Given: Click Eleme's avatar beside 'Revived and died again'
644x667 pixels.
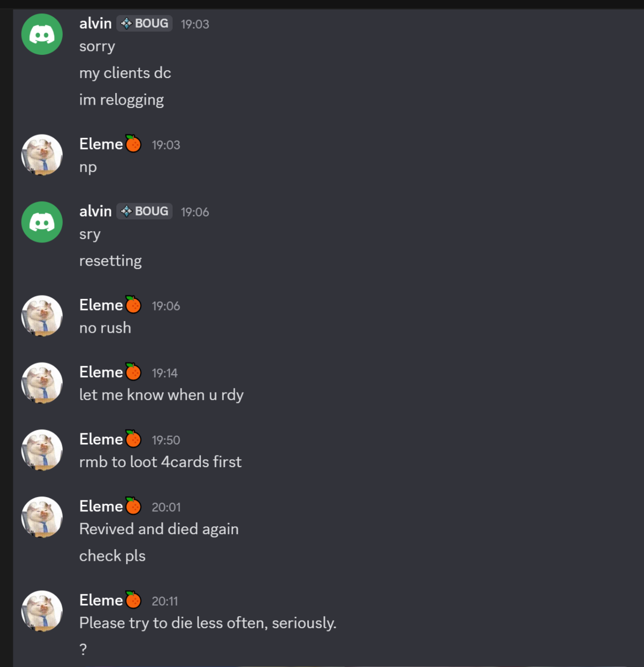Looking at the screenshot, I should [x=42, y=517].
